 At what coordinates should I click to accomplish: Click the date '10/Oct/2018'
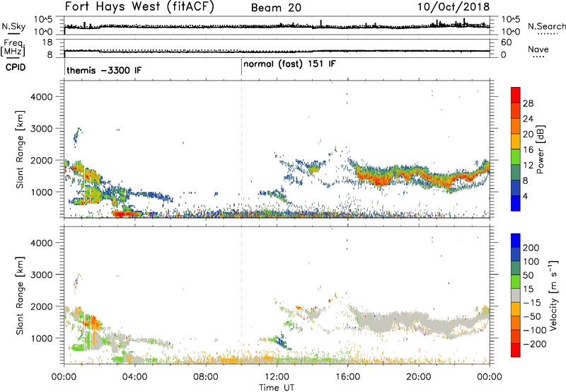pos(454,7)
